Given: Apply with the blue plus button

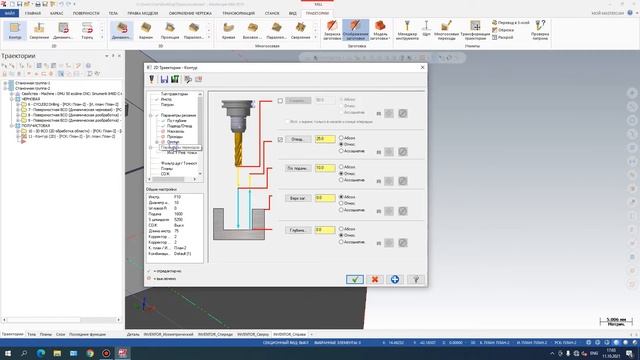Looking at the screenshot, I should pyautogui.click(x=395, y=279).
